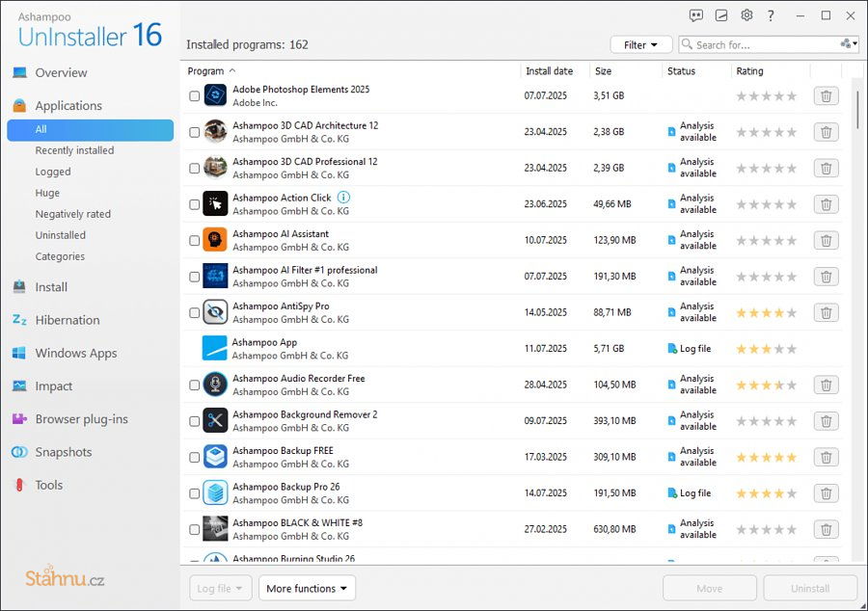Open the Uninstalled list

pos(61,235)
